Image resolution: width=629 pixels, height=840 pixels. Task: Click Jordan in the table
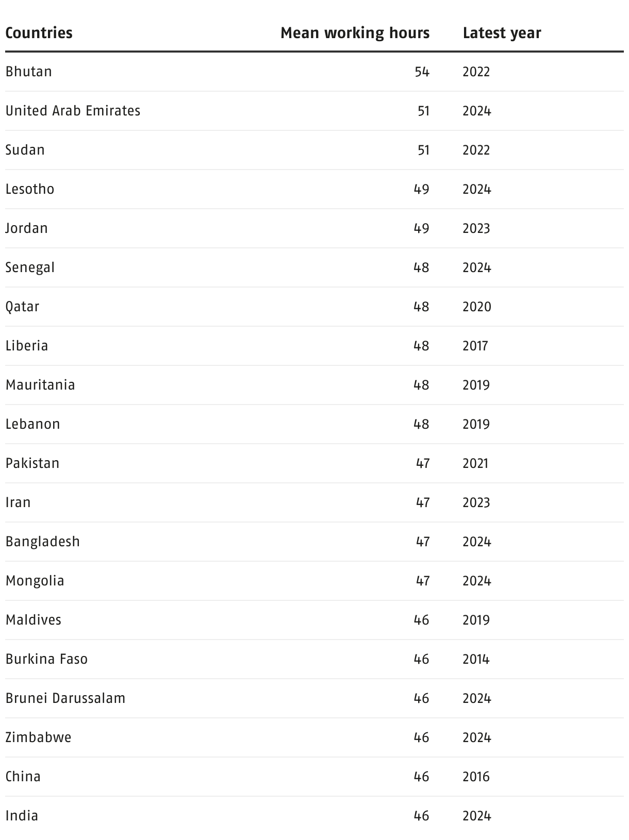(x=27, y=228)
